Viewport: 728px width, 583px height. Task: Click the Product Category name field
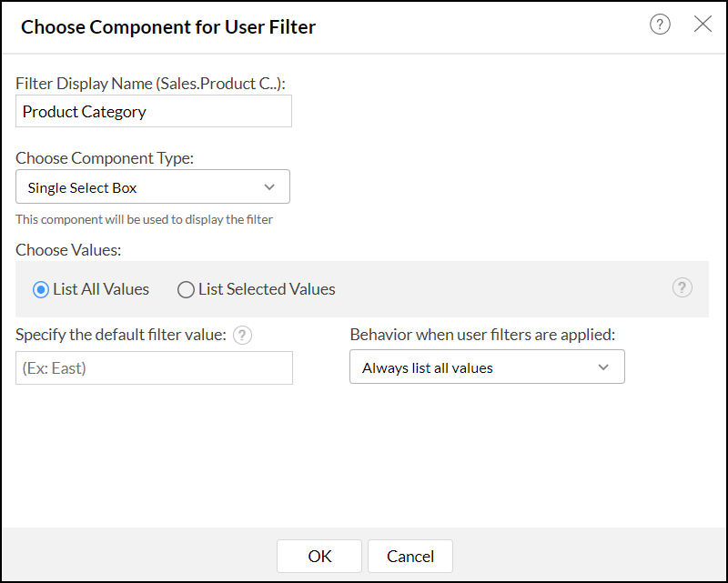[x=153, y=112]
